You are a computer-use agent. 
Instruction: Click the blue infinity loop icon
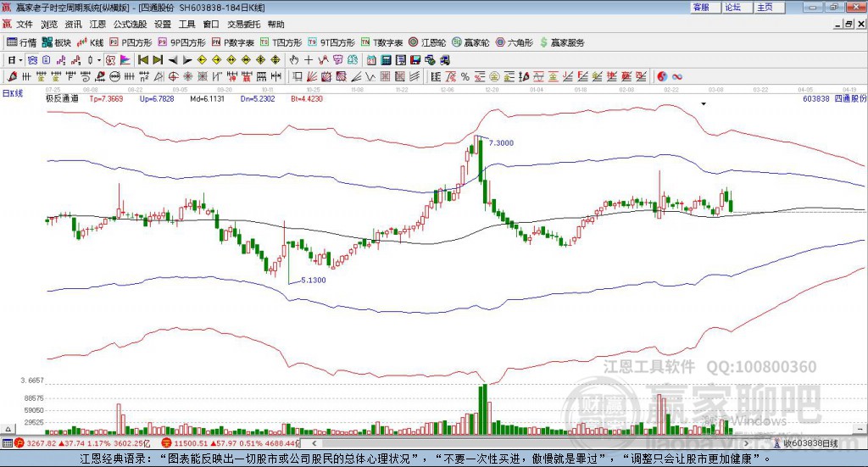[x=677, y=76]
